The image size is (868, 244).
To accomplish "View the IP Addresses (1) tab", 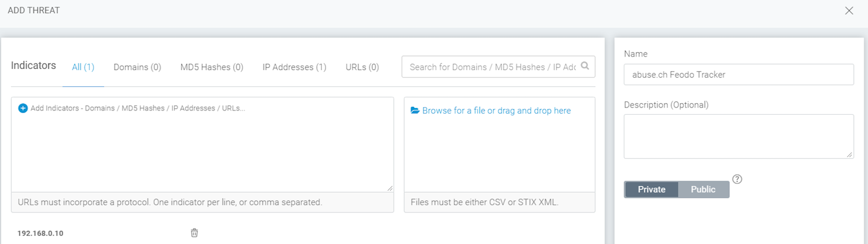I will tap(294, 66).
